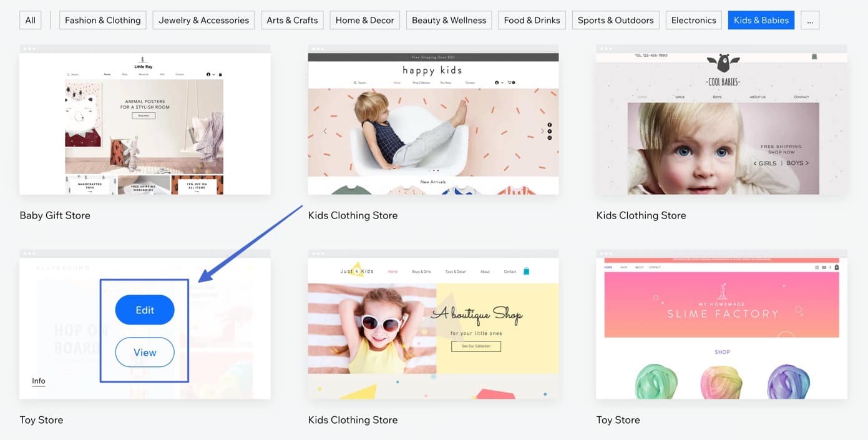Click the Edit button on Toy Store template

[x=145, y=310]
